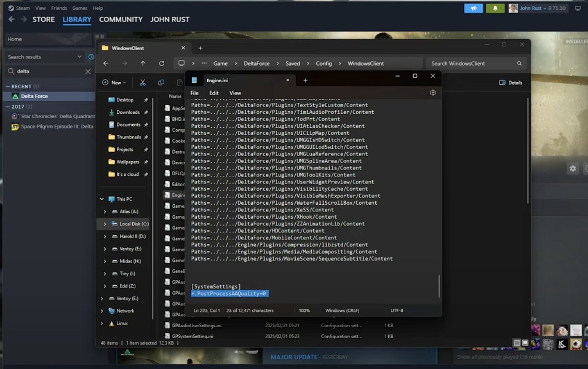The height and width of the screenshot is (369, 588).
Task: Expand the Atlas (A:) drive
Action: (105, 211)
